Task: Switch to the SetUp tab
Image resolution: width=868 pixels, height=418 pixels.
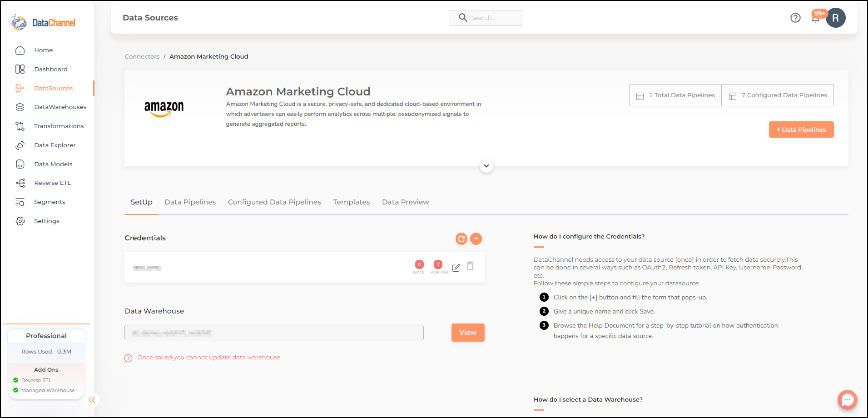Action: pos(142,202)
